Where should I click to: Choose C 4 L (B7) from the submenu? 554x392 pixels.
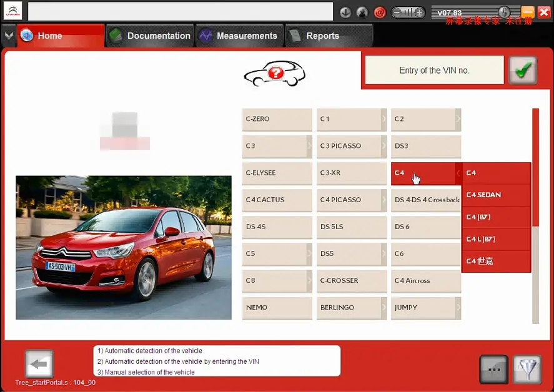click(x=496, y=239)
